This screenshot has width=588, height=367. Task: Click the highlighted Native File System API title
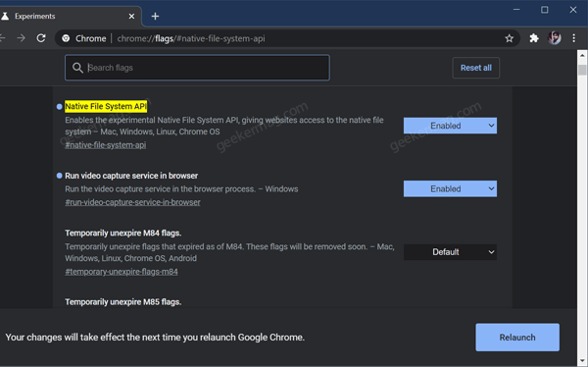tap(106, 106)
